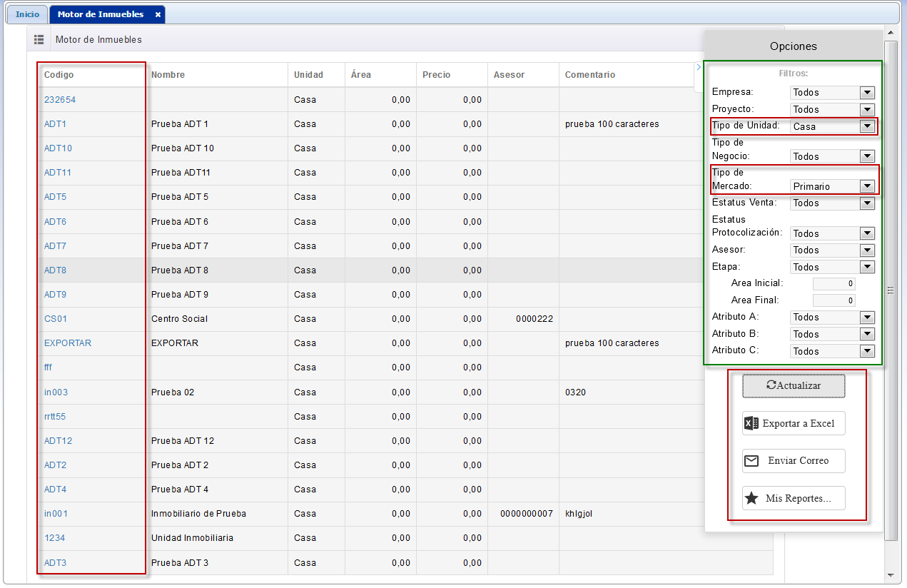The width and height of the screenshot is (907, 588).
Task: Switch to the Inicio tab
Action: 28,14
